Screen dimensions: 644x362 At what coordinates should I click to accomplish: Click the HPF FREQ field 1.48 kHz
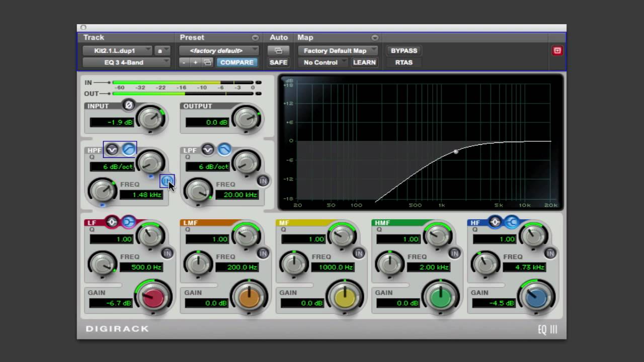point(141,195)
